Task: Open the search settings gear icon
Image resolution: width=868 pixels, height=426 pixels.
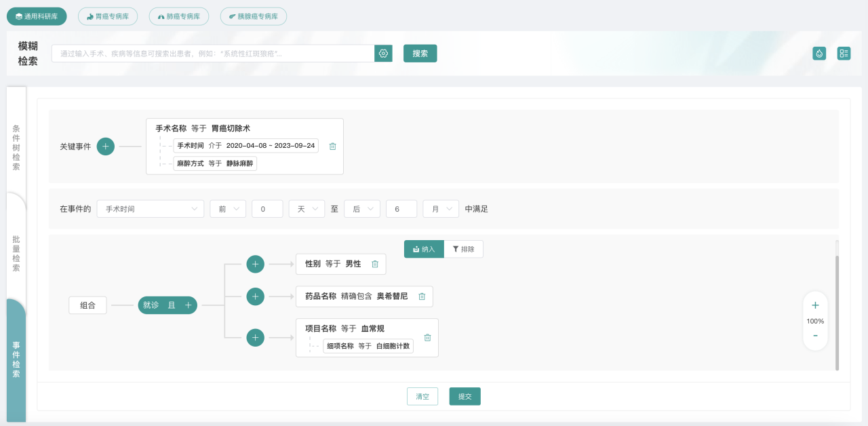Action: [x=383, y=54]
